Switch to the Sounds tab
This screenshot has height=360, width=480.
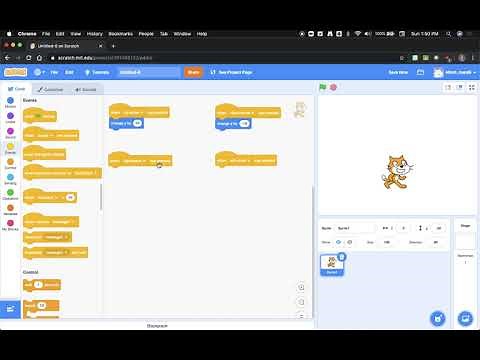(x=86, y=89)
